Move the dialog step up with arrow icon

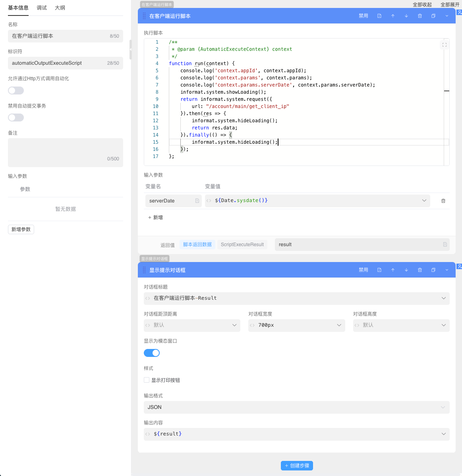[x=393, y=270]
